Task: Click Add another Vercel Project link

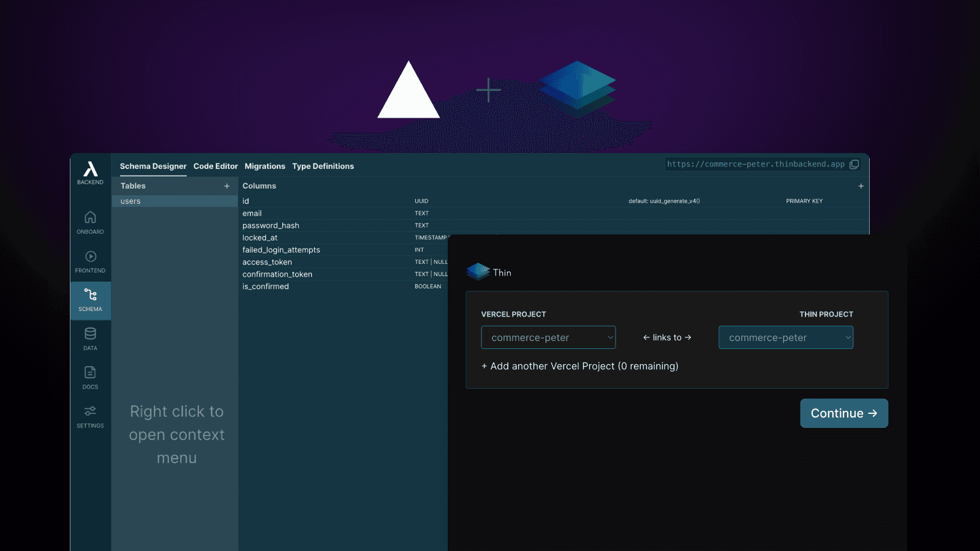Action: coord(579,366)
